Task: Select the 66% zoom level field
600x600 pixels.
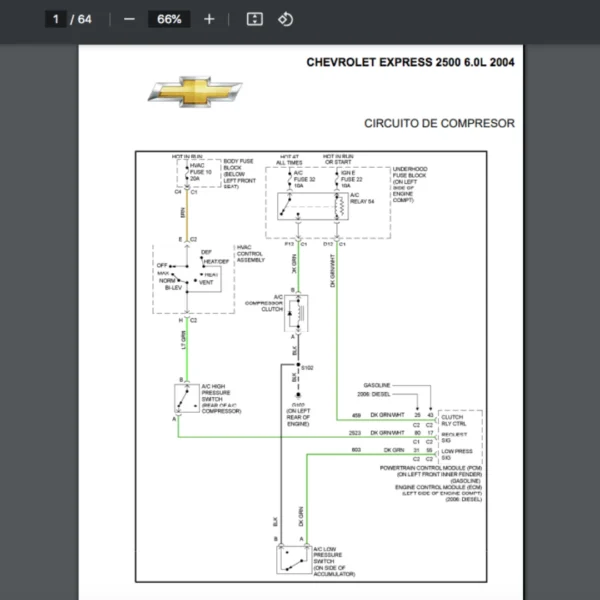Action: click(169, 19)
